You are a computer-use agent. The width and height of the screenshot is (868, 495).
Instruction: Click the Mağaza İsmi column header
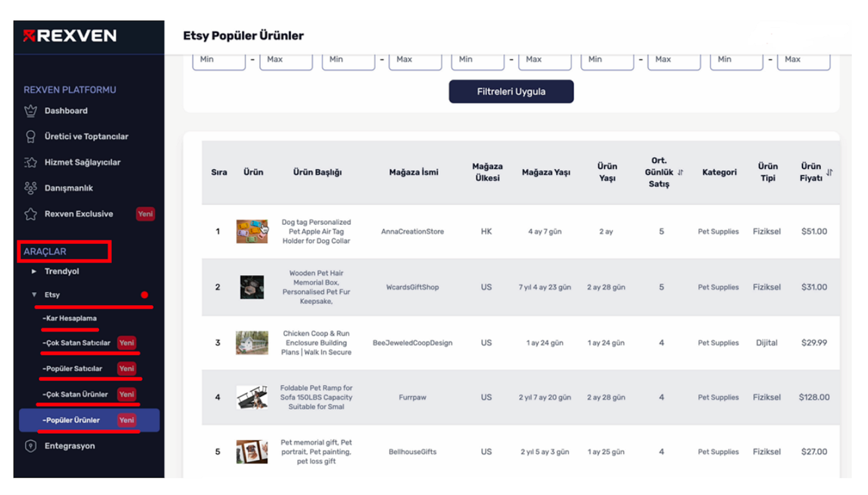(414, 172)
